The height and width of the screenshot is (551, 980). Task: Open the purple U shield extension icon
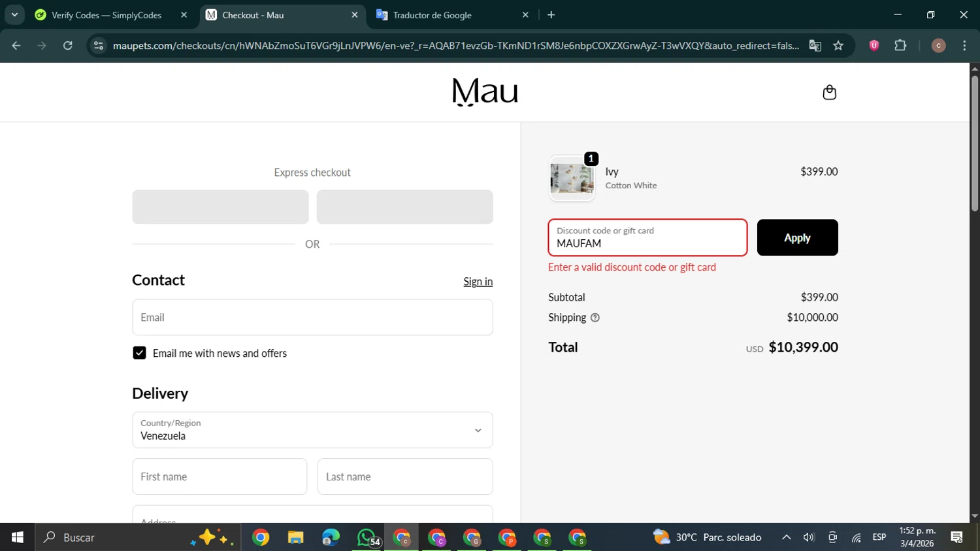pyautogui.click(x=874, y=46)
